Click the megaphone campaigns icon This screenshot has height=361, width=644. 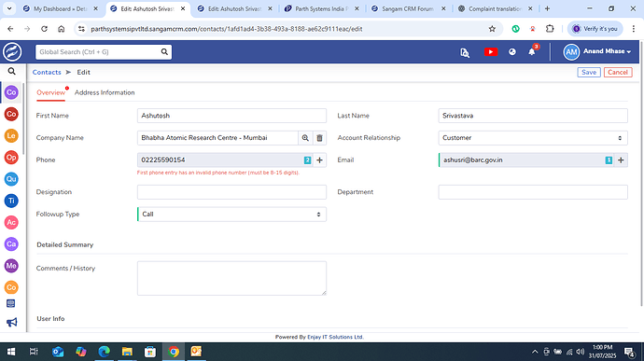pos(11,323)
